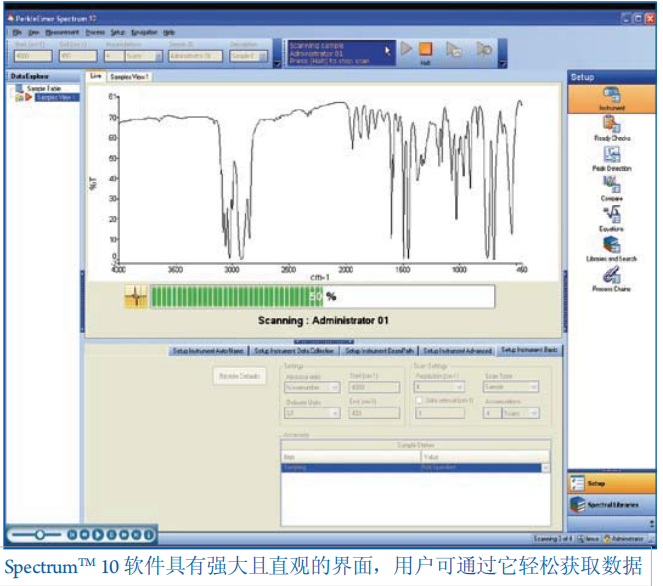Screen dimensions: 663x586
Task: Click the Administrator user status icon
Action: click(x=607, y=539)
